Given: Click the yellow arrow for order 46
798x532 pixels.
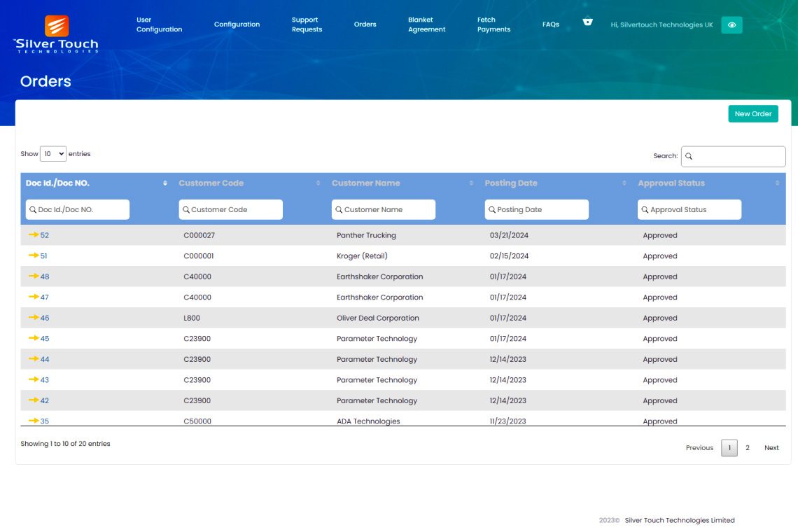Looking at the screenshot, I should (x=34, y=317).
